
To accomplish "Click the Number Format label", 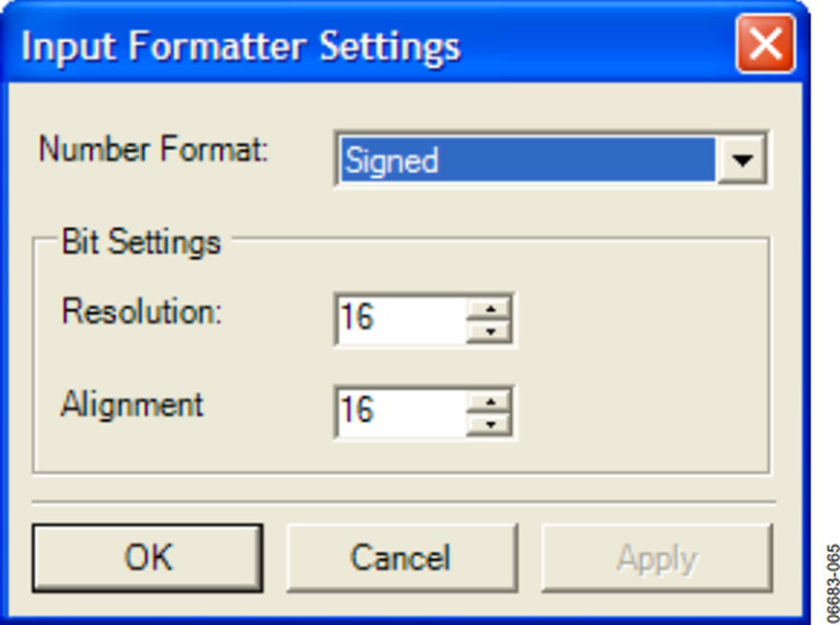I will tap(153, 148).
